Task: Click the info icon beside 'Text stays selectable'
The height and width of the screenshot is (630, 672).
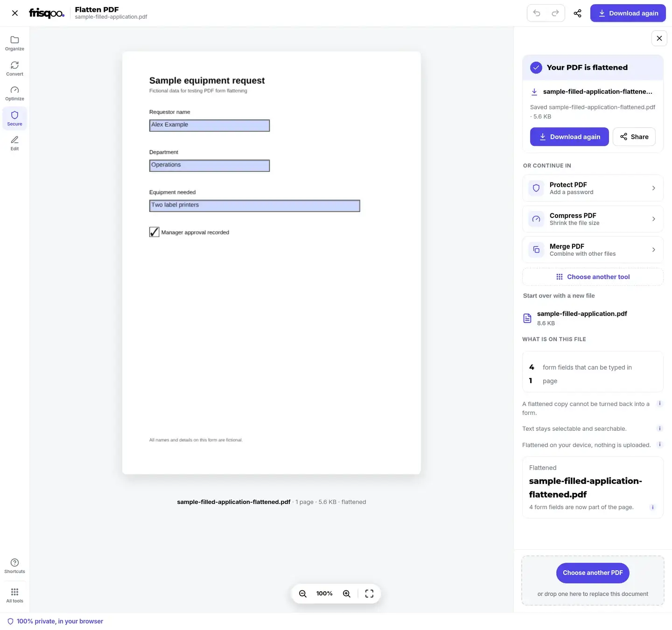Action: pos(660,428)
